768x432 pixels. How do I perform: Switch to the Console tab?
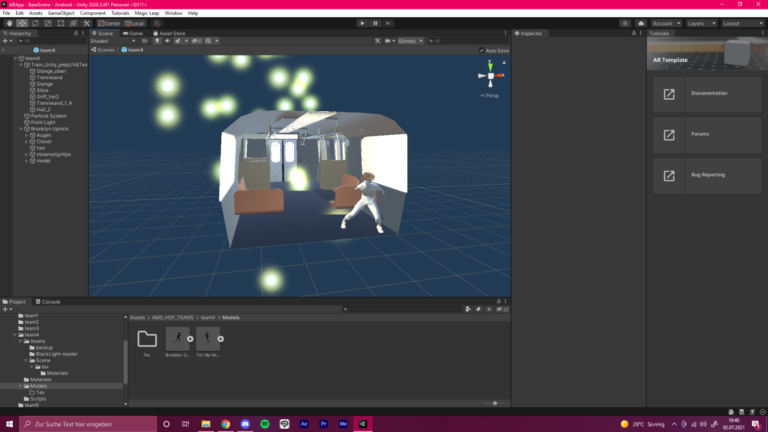click(50, 301)
